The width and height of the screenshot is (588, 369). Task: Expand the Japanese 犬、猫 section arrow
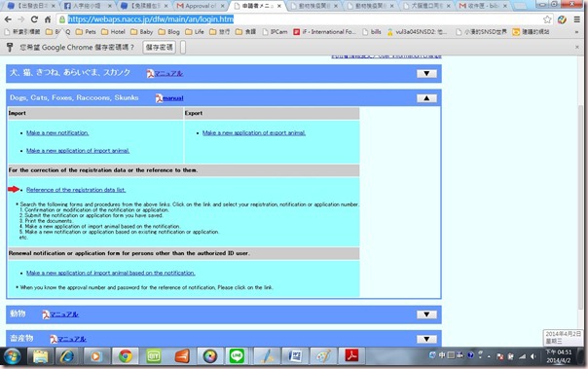(x=426, y=73)
